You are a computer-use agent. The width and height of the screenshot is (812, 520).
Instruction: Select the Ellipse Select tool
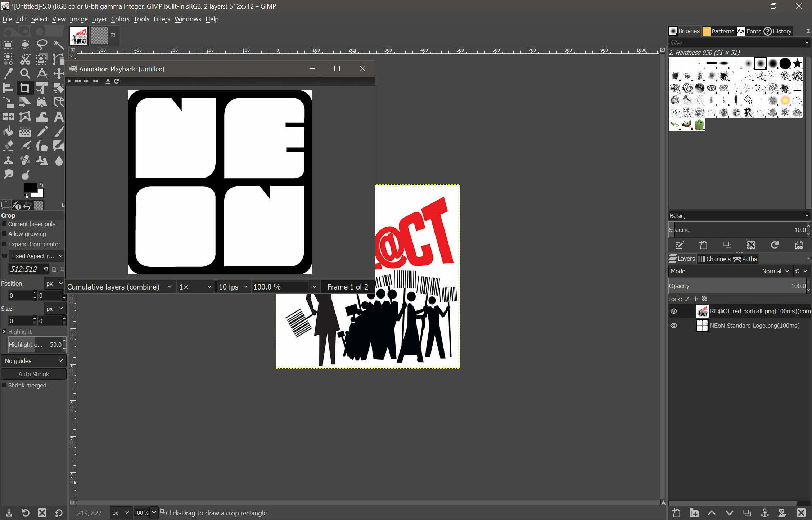(x=25, y=45)
